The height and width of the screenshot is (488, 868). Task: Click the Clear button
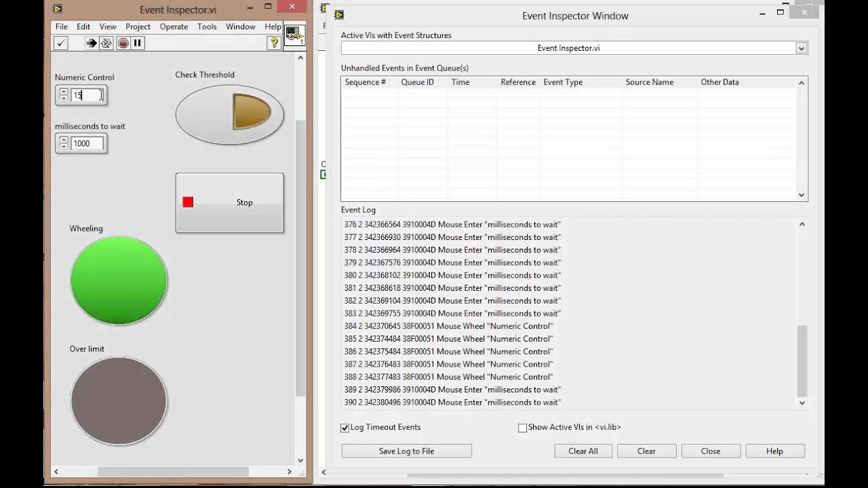pos(646,451)
